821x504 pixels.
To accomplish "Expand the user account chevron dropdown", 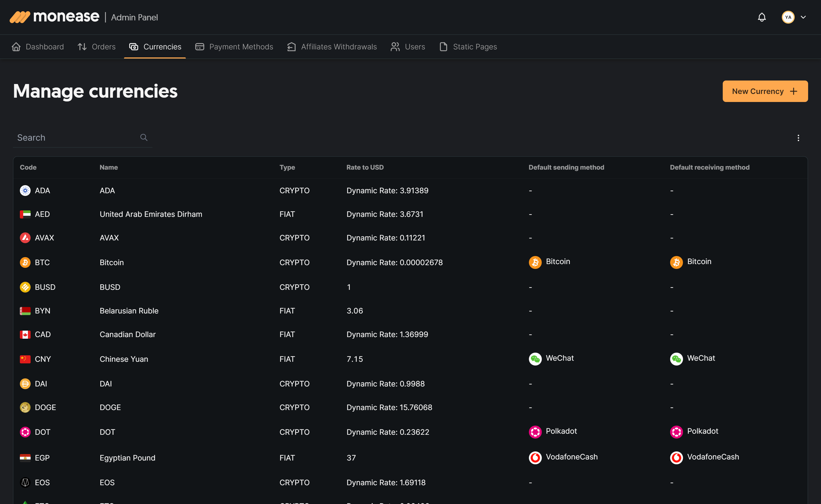I will [x=803, y=17].
